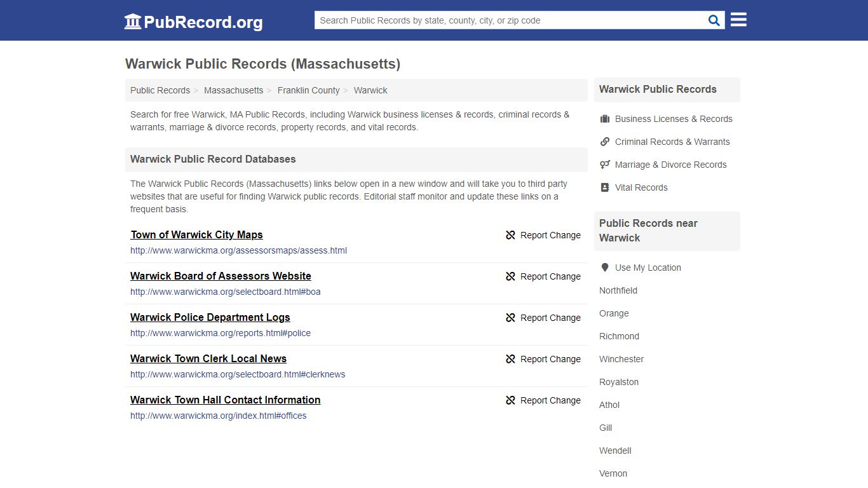The image size is (868, 488).
Task: Open index.html#offices URL
Action: (219, 416)
